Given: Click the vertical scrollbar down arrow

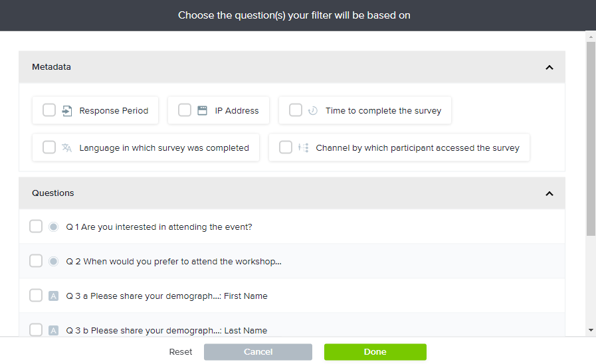Looking at the screenshot, I should tap(591, 330).
